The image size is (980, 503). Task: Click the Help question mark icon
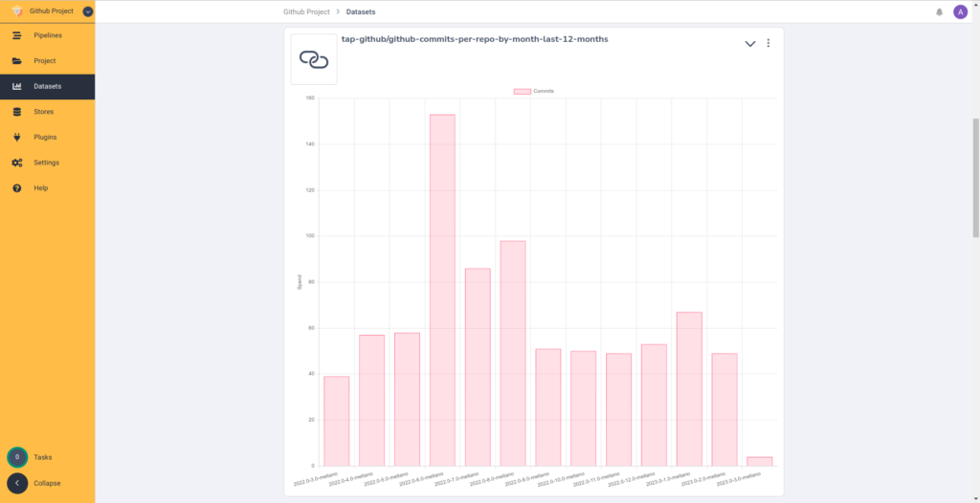tap(17, 188)
